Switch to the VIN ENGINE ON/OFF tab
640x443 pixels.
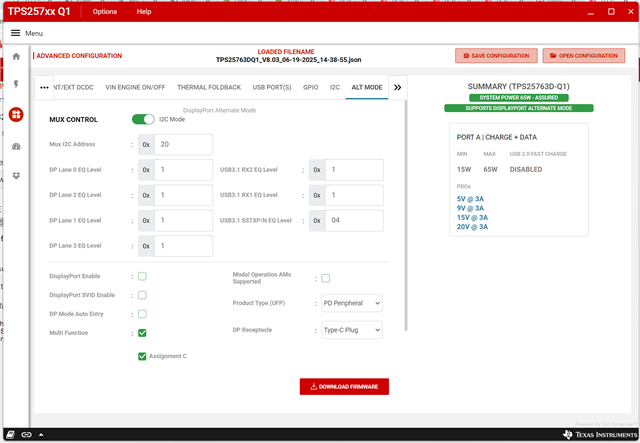click(135, 87)
